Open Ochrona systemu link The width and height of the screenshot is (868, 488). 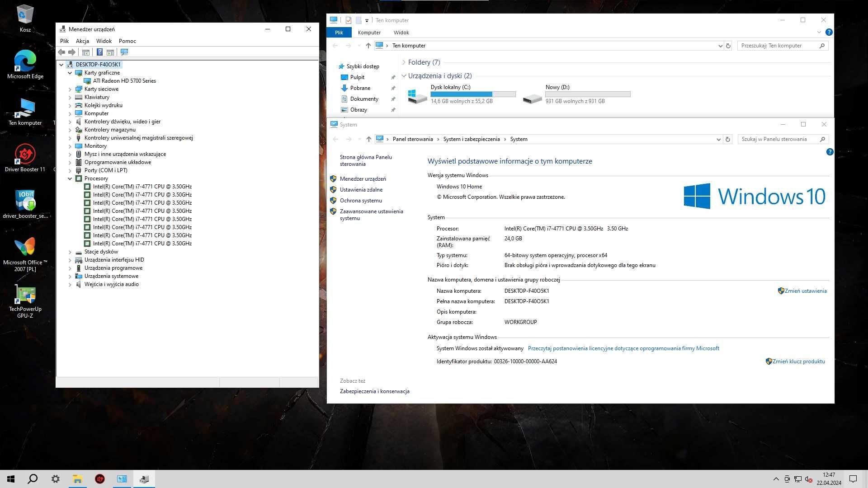tap(361, 201)
